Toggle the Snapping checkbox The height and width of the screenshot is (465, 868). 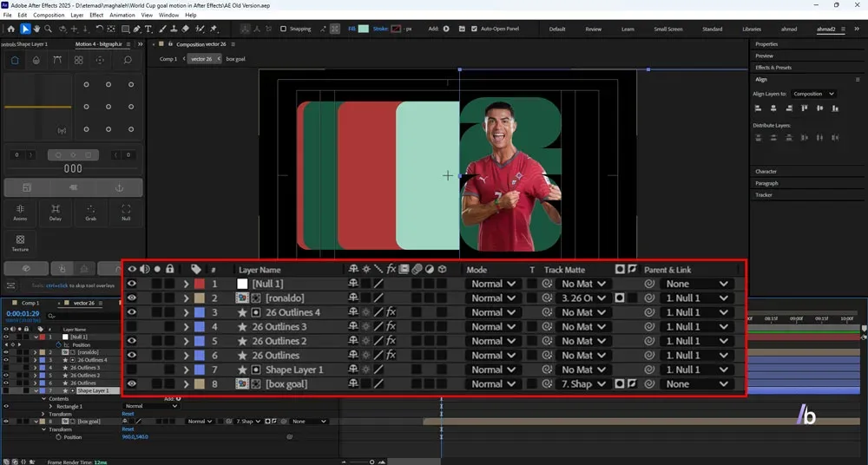coord(284,29)
